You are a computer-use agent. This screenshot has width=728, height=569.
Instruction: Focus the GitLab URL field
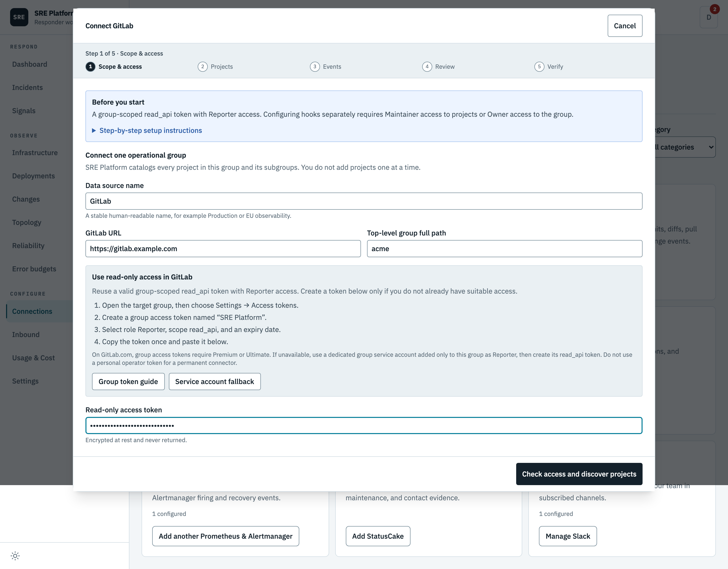pyautogui.click(x=223, y=249)
